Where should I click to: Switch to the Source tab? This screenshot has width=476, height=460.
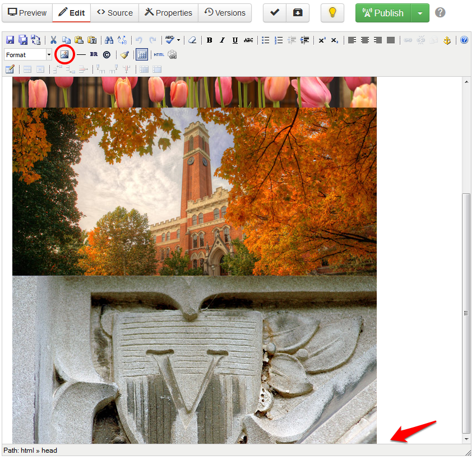115,13
